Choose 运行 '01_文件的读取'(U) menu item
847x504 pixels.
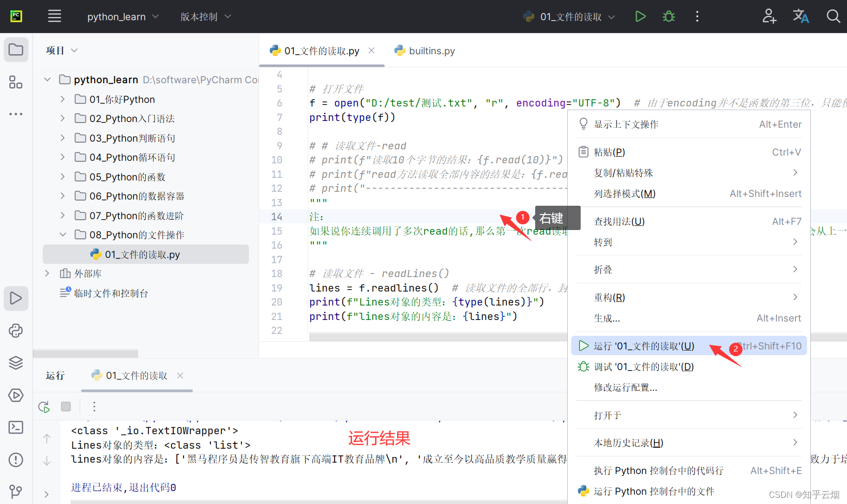689,346
